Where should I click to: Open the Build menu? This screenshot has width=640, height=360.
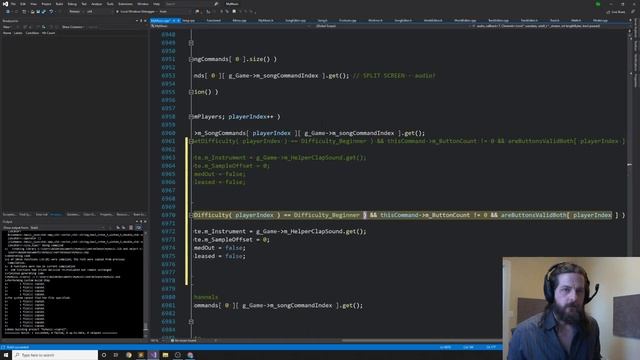[60, 4]
